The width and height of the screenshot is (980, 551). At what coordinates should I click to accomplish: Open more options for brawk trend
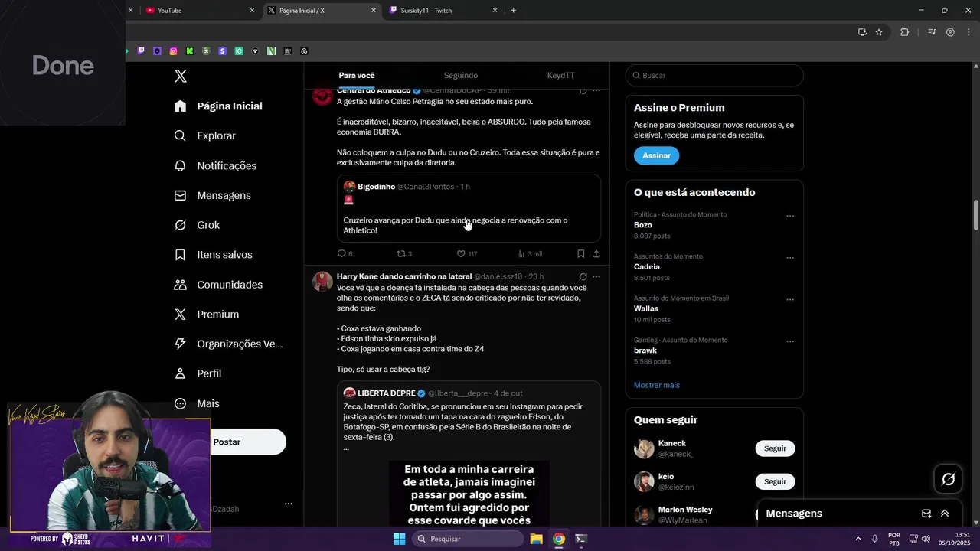790,341
